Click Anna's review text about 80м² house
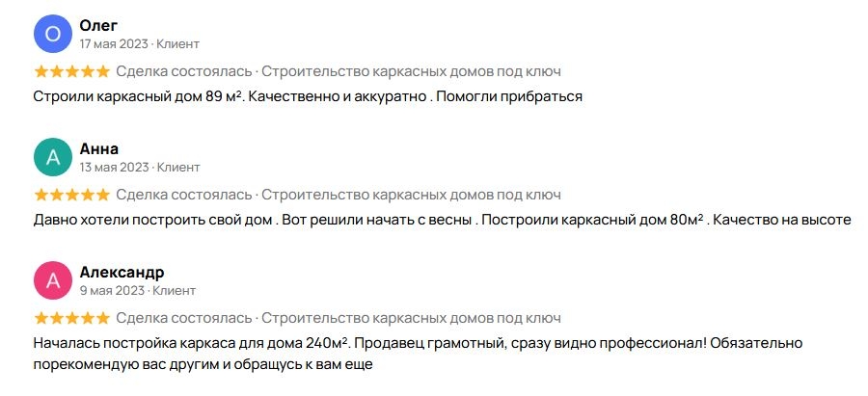Viewport: 868px width, 396px height. click(x=442, y=220)
